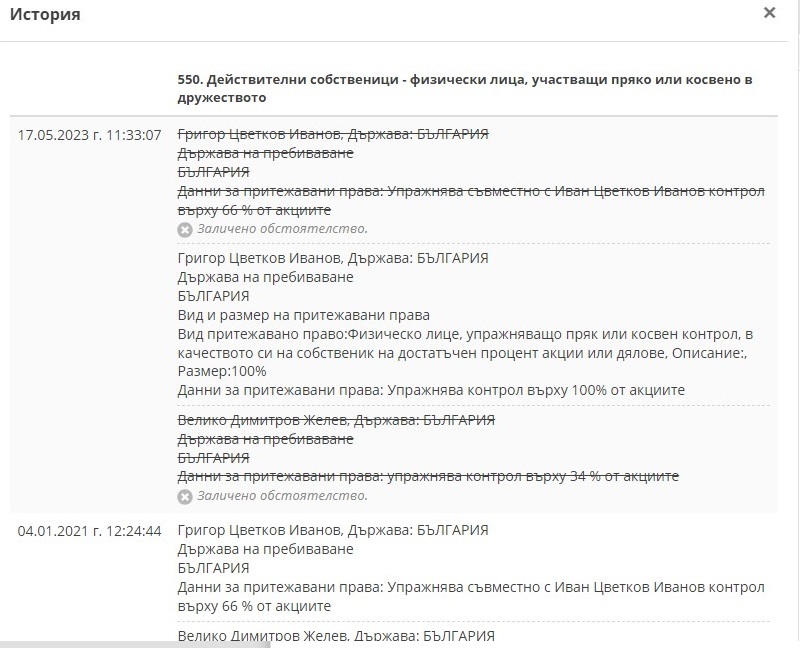This screenshot has width=800, height=648.
Task: Click the partially visible Велико Димитров Желев bottom line
Action: (x=336, y=636)
